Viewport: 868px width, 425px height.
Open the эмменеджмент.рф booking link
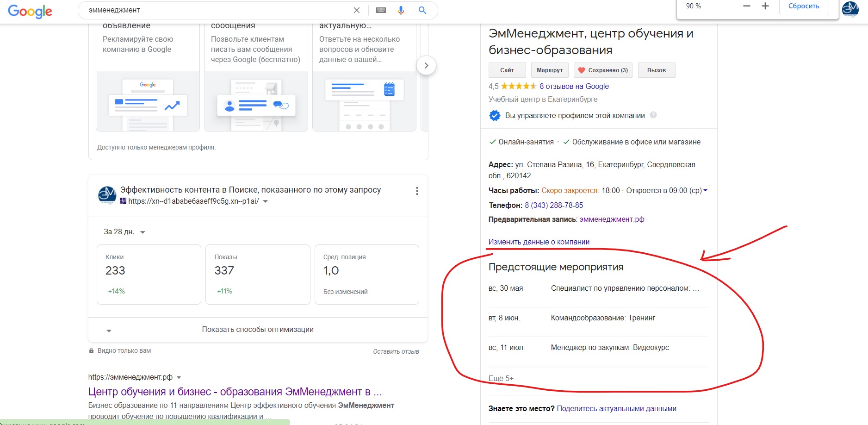click(612, 219)
